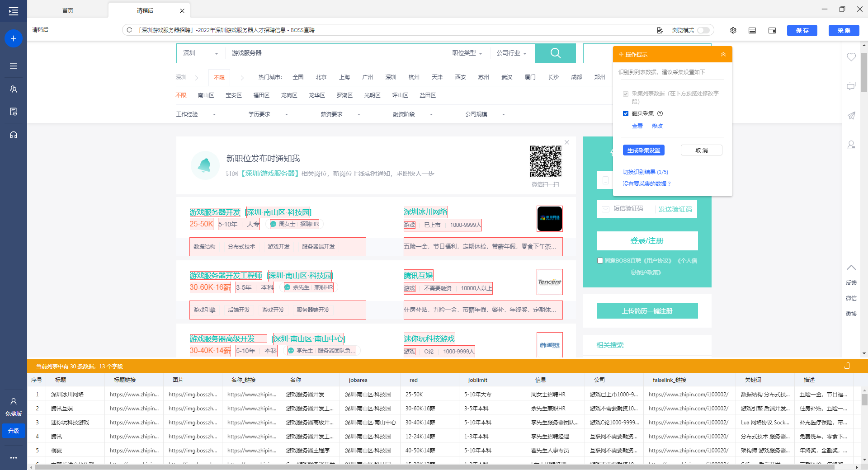The height and width of the screenshot is (470, 868).
Task: Click the paper plane send icon
Action: pos(851,116)
